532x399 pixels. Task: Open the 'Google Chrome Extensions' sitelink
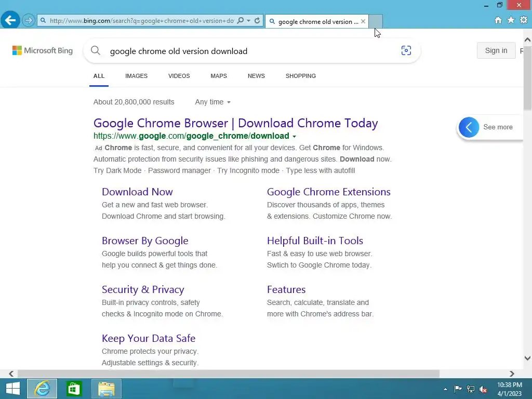tap(328, 192)
